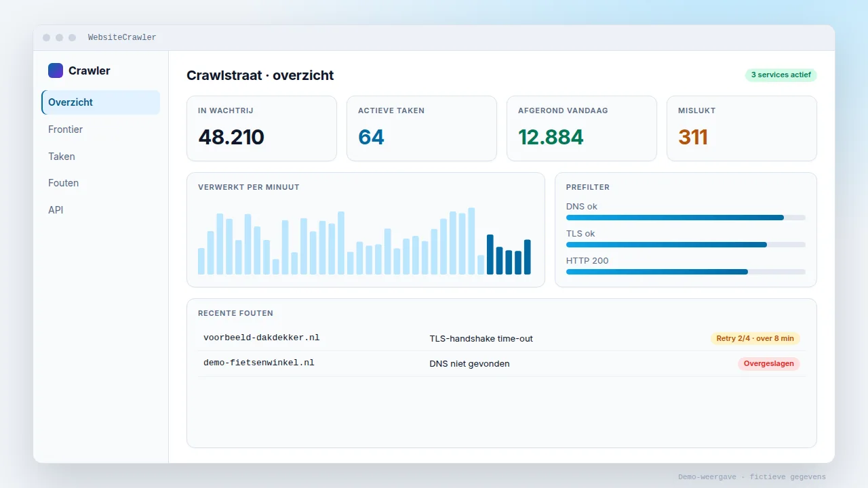
Task: Click the TLS ok progress bar
Action: pos(686,245)
